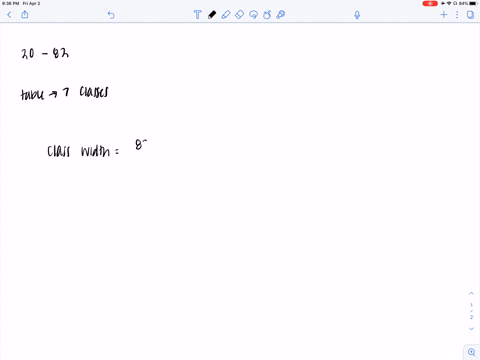The width and height of the screenshot is (480, 360).
Task: Undo the last pen stroke
Action: pyautogui.click(x=111, y=15)
